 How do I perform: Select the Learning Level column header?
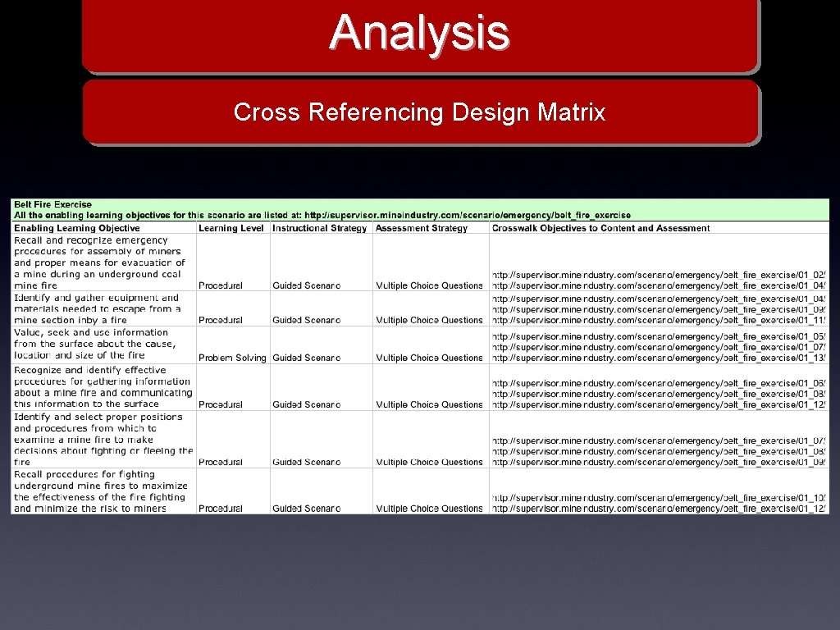pos(232,228)
